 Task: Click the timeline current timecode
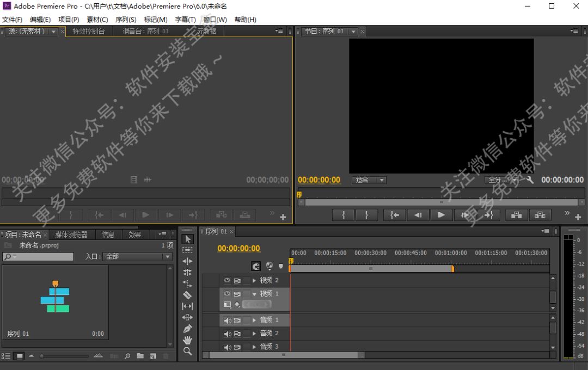238,248
